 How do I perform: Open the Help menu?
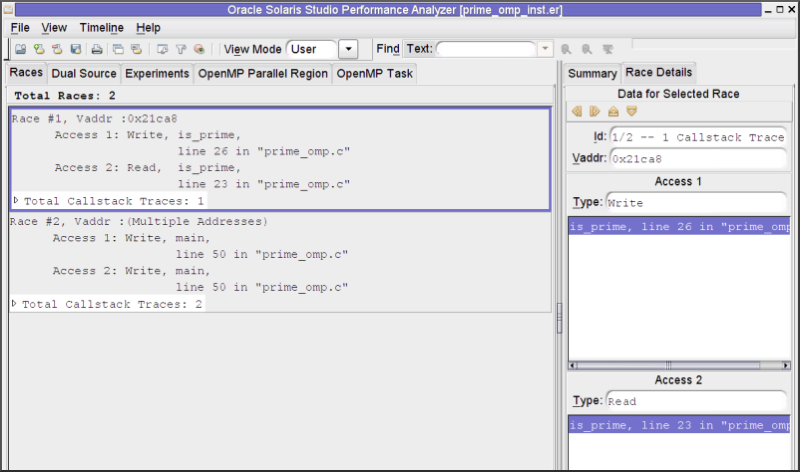click(148, 28)
